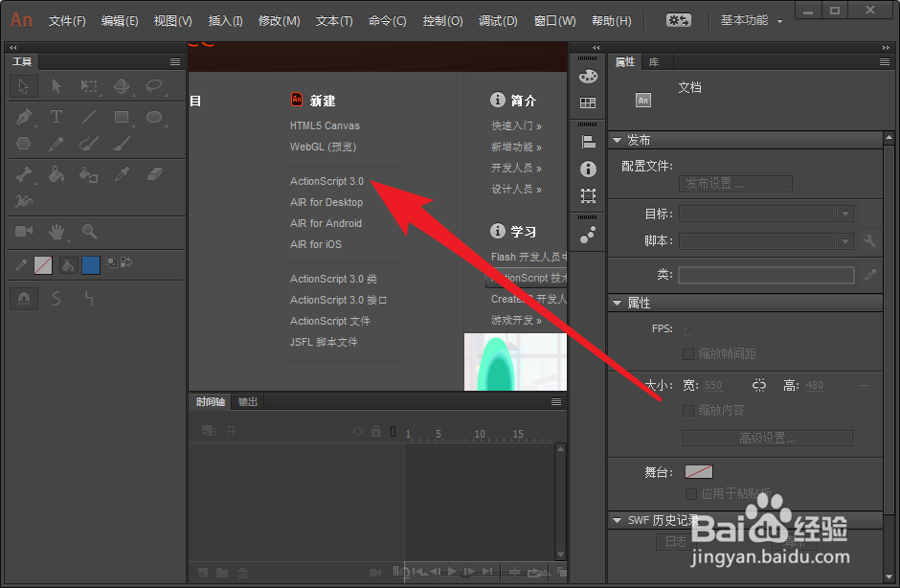Collapse the SWF 历史记录 section
Viewport: 900px width, 588px height.
click(617, 520)
